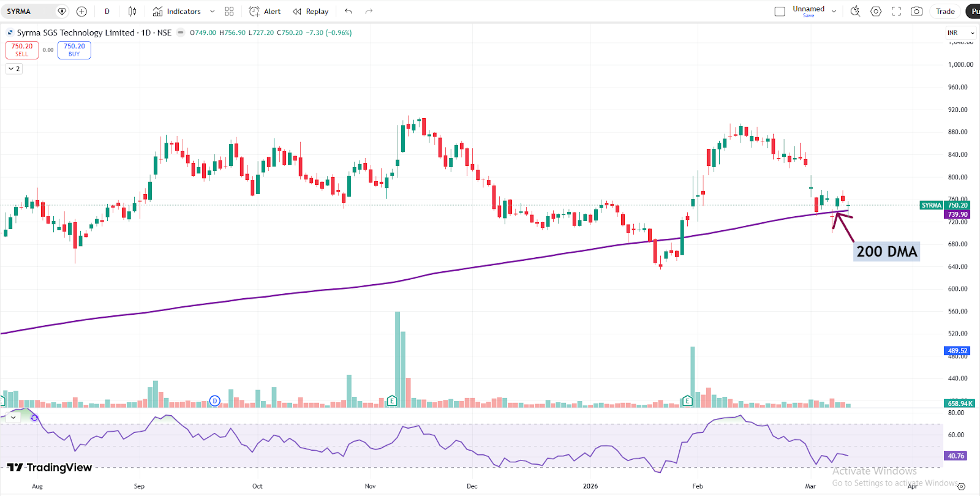The image size is (980, 496).
Task: Click the compare or add symbol plus icon
Action: coord(81,12)
